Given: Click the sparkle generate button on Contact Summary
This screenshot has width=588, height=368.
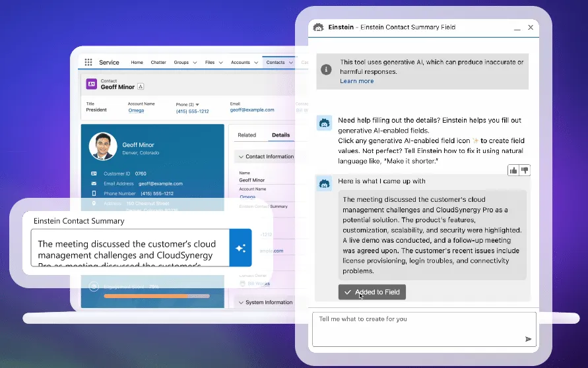Looking at the screenshot, I should click(x=240, y=248).
